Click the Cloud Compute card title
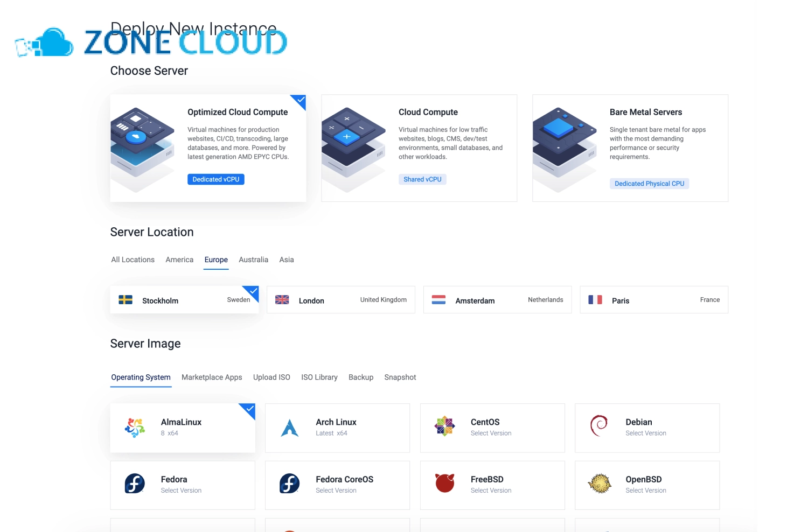This screenshot has height=532, width=808. [x=428, y=112]
